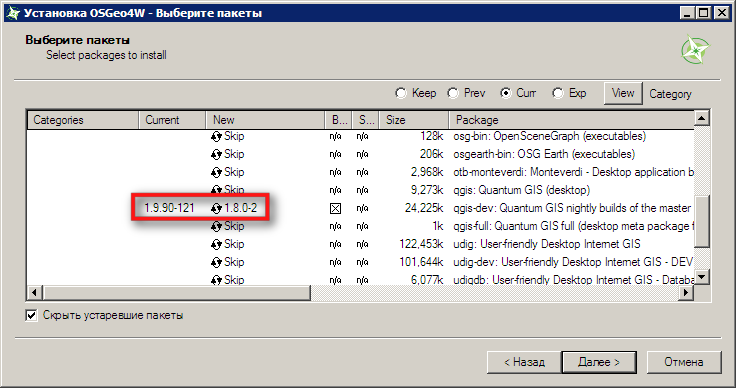Click the OSGeo4W logo in header
The height and width of the screenshot is (388, 736).
[x=696, y=49]
